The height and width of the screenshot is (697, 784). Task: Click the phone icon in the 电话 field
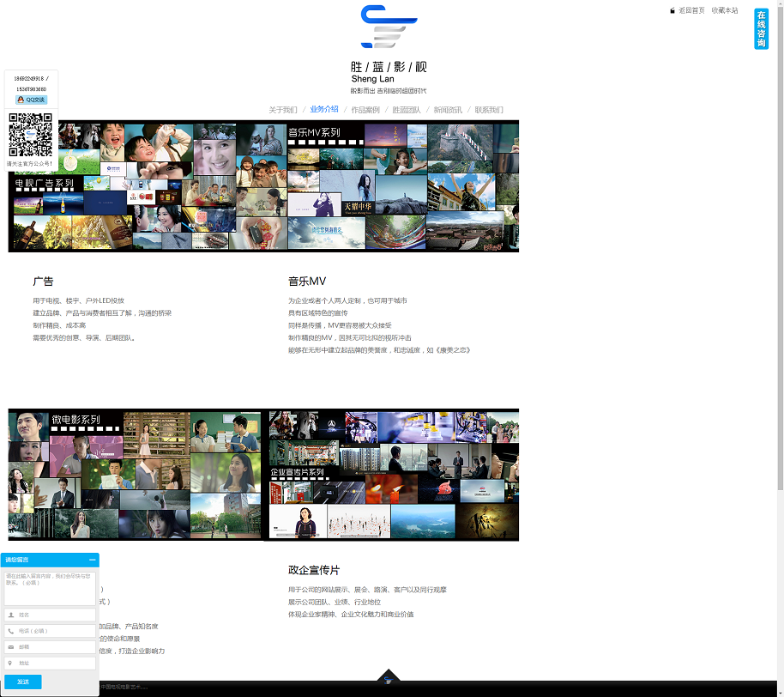click(x=11, y=631)
